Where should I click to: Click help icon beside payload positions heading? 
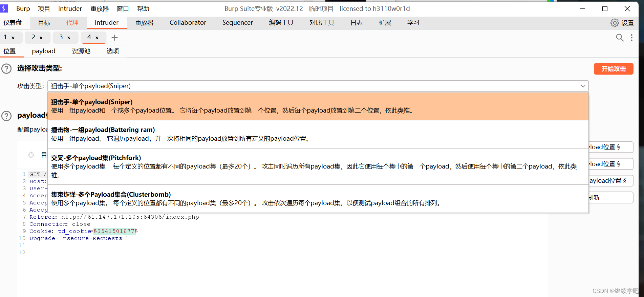tap(6, 116)
